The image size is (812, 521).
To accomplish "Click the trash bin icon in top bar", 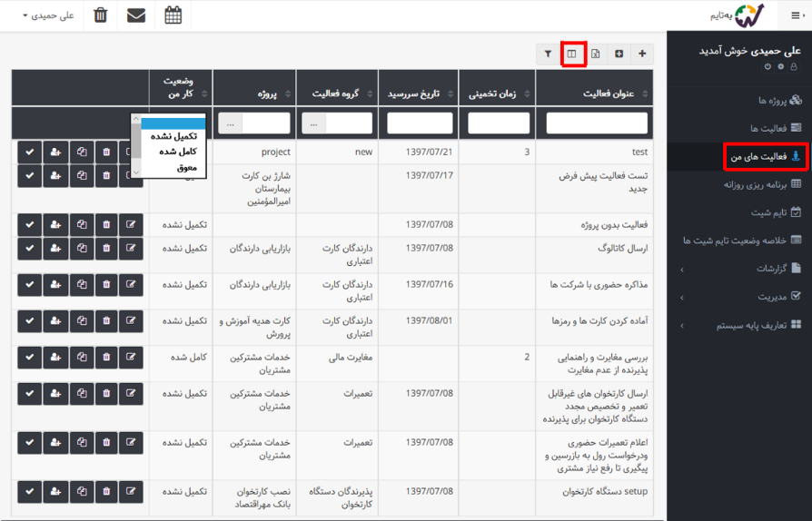I will 101,15.
